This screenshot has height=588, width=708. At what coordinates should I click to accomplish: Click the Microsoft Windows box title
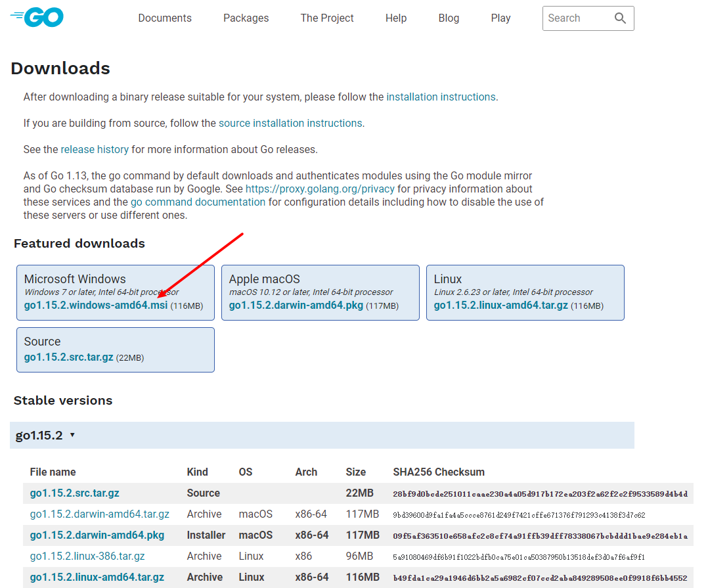tap(75, 279)
